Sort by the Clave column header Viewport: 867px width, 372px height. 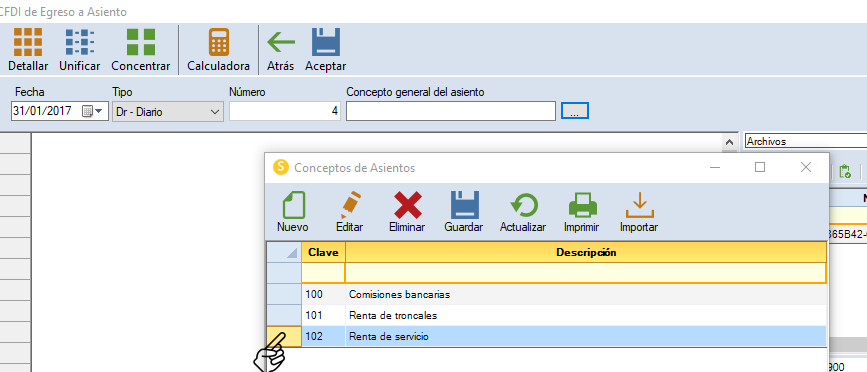click(x=323, y=252)
